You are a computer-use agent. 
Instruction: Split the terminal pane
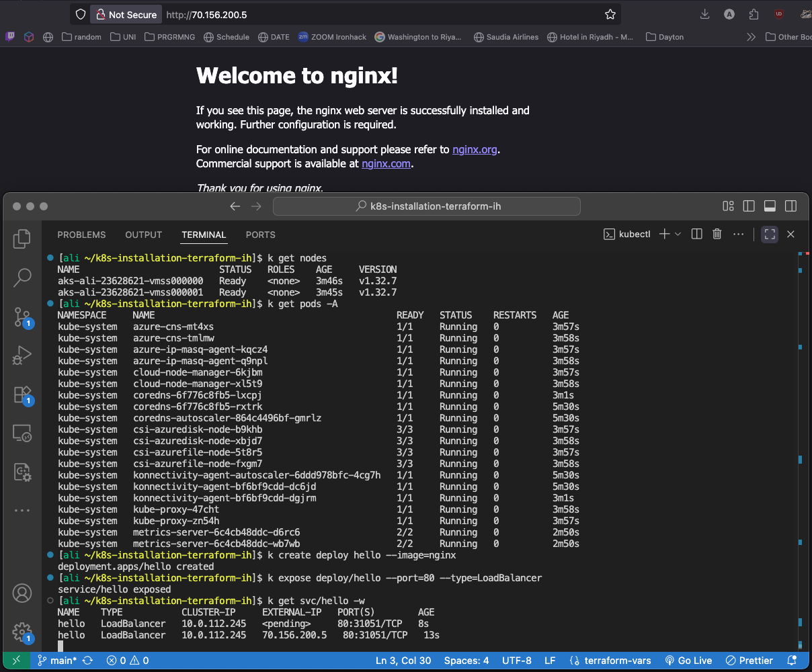(697, 234)
